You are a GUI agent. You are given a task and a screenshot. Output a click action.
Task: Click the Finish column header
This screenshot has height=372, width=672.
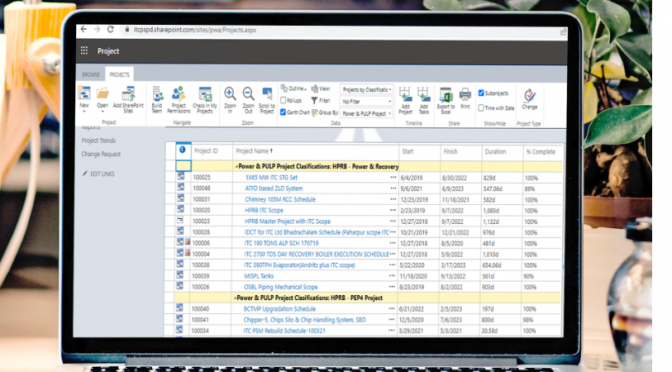450,151
